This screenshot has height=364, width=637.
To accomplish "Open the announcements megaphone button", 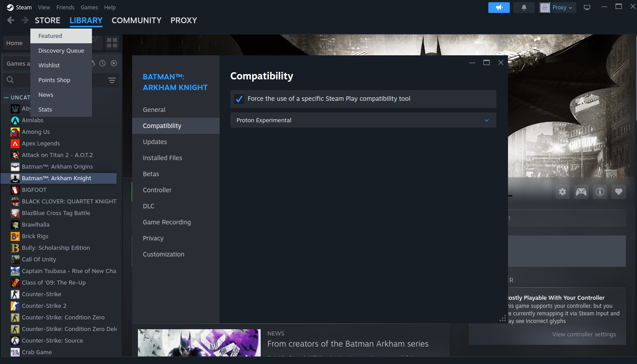I will pos(499,8).
